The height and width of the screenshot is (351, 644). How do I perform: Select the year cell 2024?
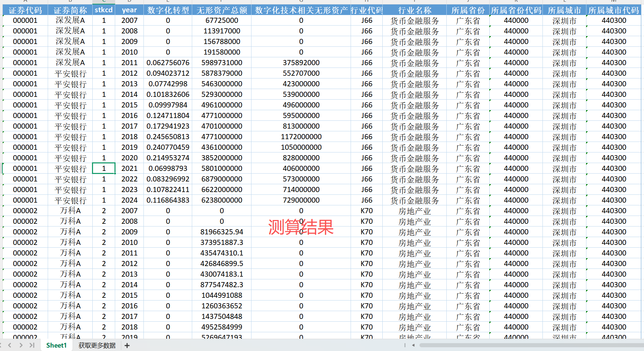coord(129,200)
